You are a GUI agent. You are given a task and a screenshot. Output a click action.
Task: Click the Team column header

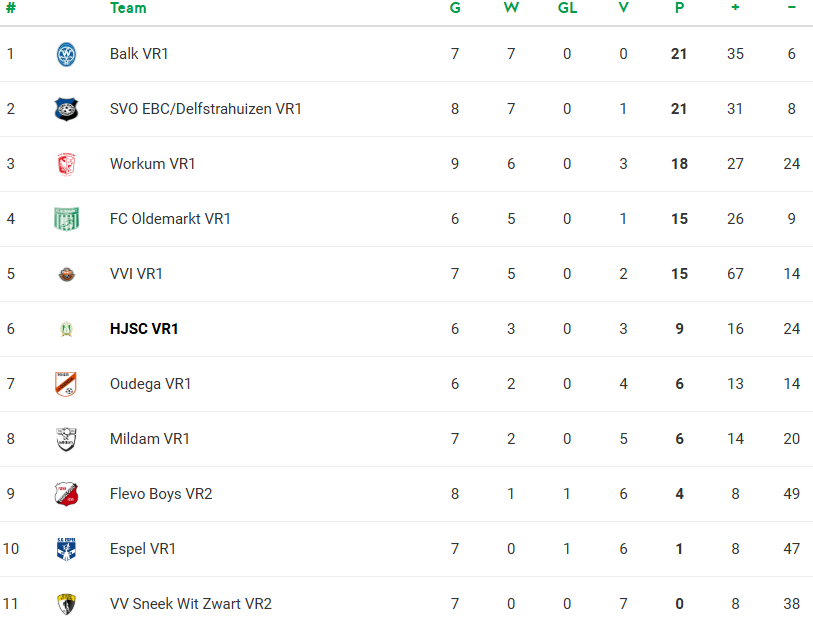[x=128, y=8]
